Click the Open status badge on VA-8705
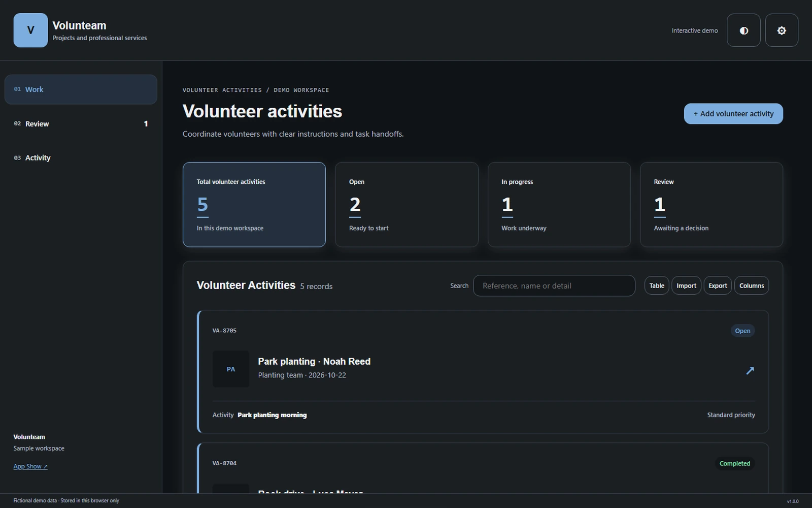Viewport: 812px width, 508px height. click(x=742, y=331)
